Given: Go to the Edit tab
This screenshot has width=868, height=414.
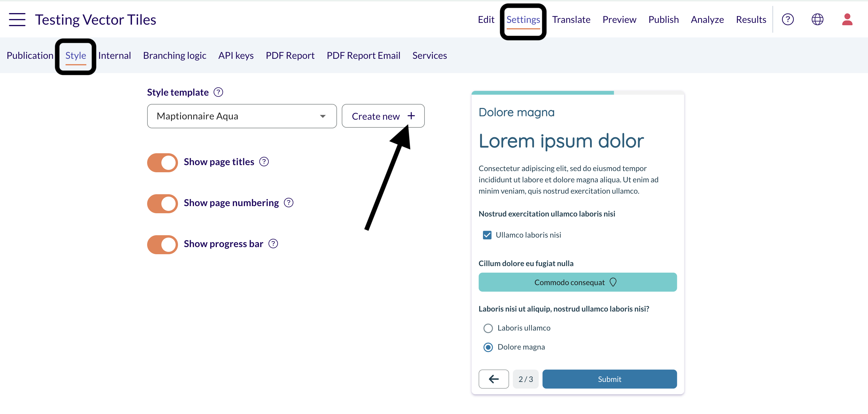Looking at the screenshot, I should click(486, 20).
